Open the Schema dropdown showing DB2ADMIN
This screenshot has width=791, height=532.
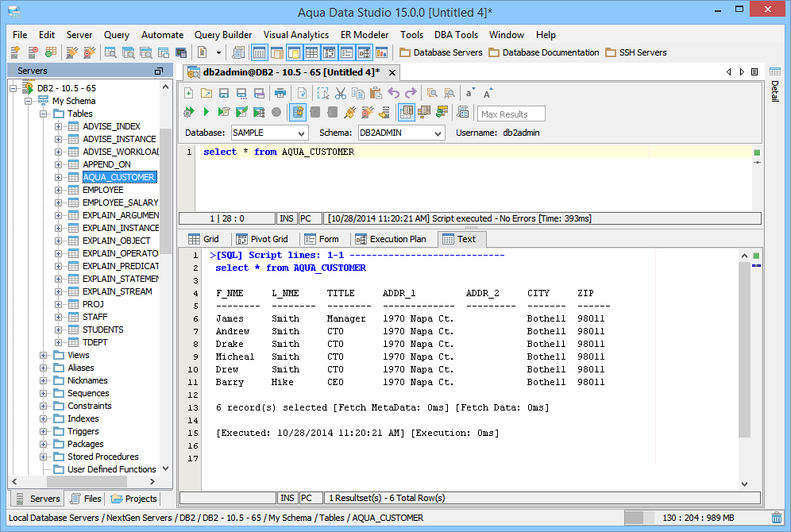(401, 133)
